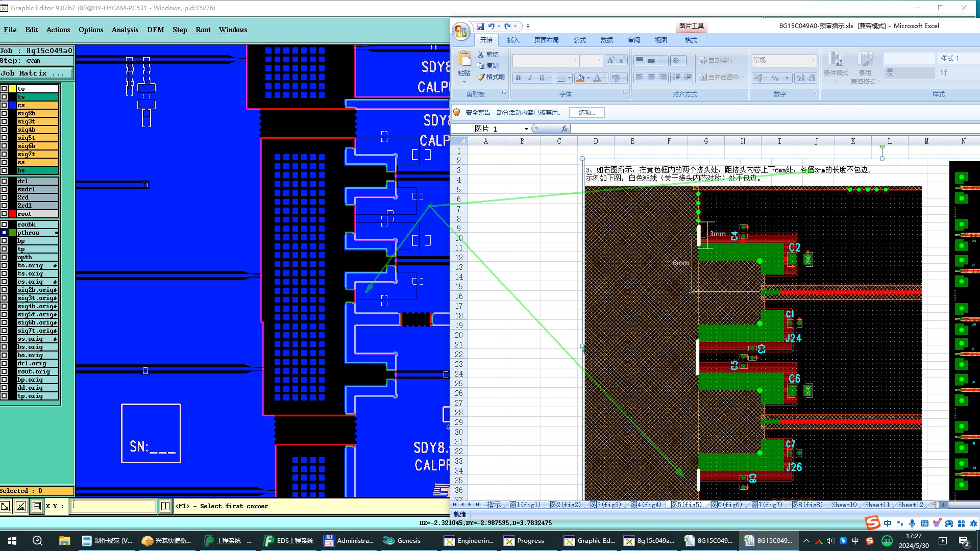
Task: Switch to the 图3(fig3) sheet tab
Action: (605, 505)
